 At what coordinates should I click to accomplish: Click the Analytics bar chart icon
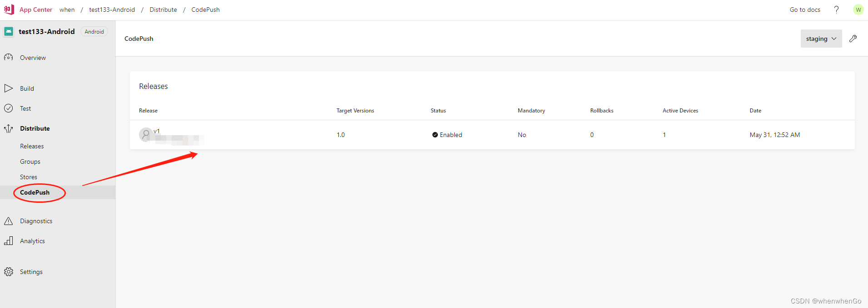[x=9, y=241]
